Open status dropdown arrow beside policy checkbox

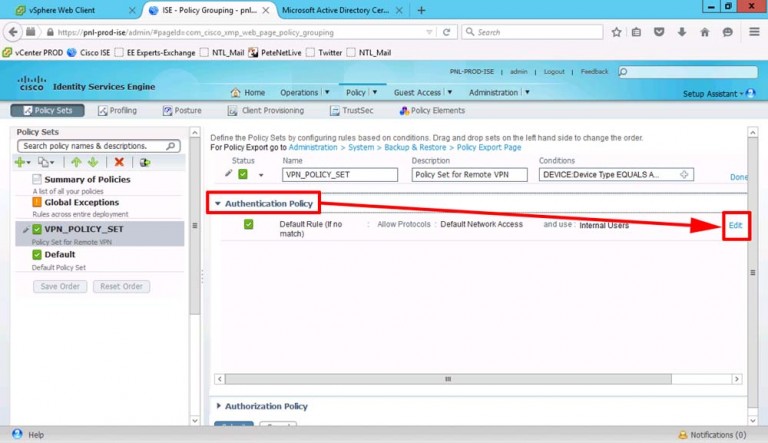point(261,175)
